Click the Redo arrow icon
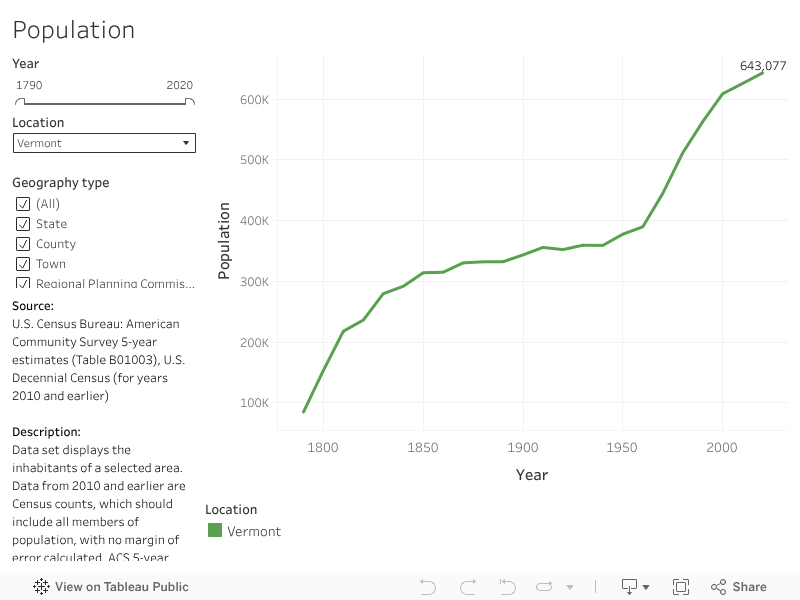The height and width of the screenshot is (600, 800). (467, 587)
